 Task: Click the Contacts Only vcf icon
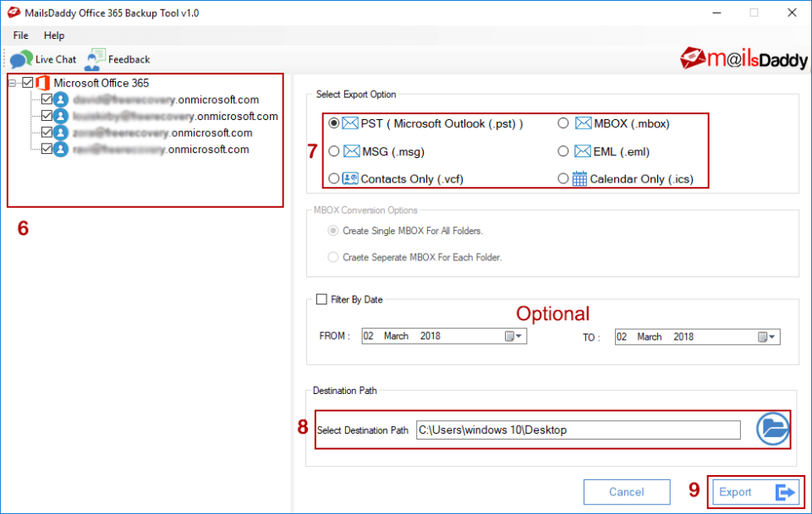pyautogui.click(x=349, y=178)
